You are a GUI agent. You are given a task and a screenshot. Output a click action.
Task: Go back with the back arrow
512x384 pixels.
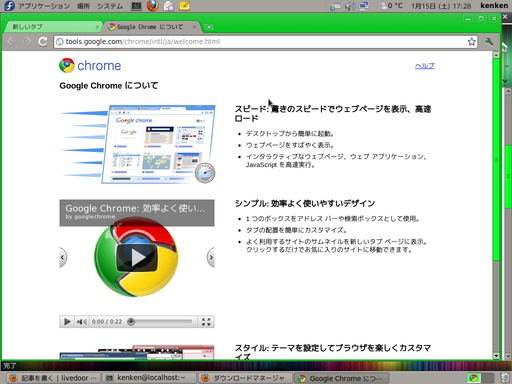click(12, 41)
